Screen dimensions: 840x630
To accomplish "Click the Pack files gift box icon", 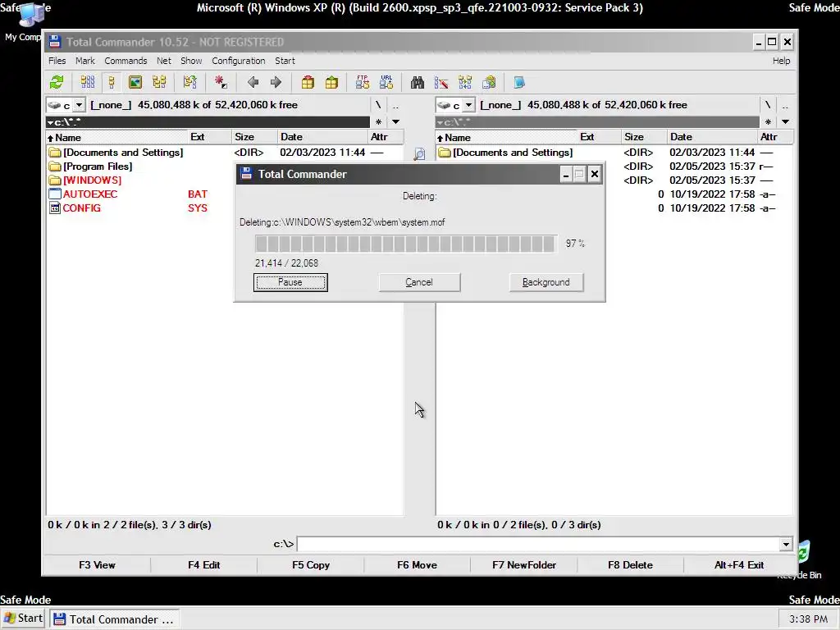I will coord(308,83).
